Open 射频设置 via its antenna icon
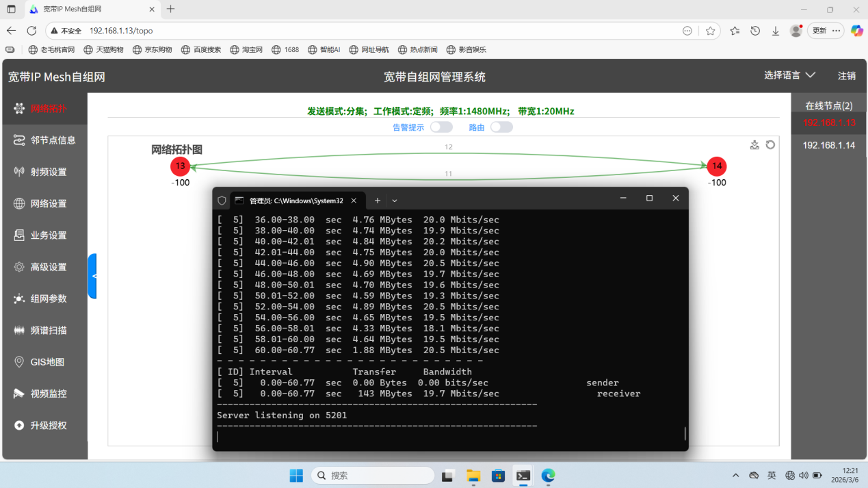 click(x=19, y=172)
